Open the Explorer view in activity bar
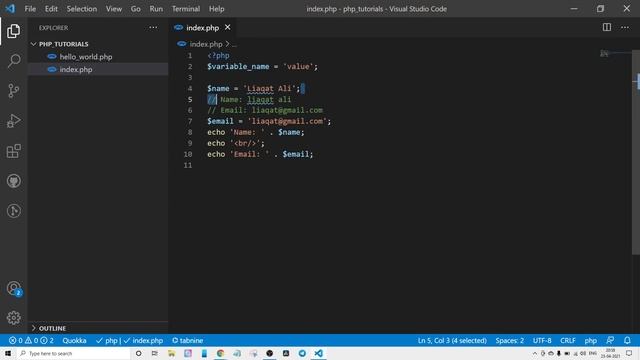Screen dimensions: 640x360 13,31
